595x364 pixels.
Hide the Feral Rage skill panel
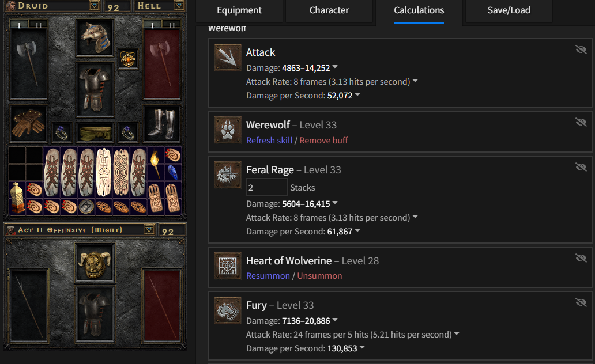581,167
